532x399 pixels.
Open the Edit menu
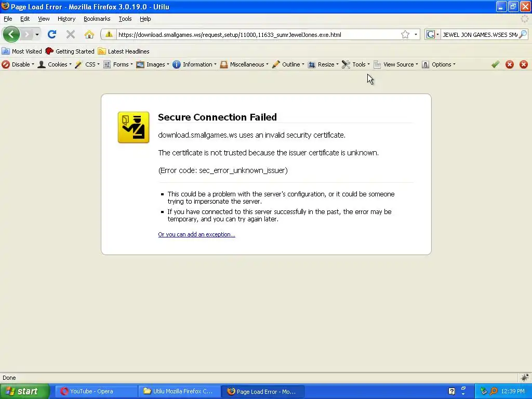(x=25, y=19)
